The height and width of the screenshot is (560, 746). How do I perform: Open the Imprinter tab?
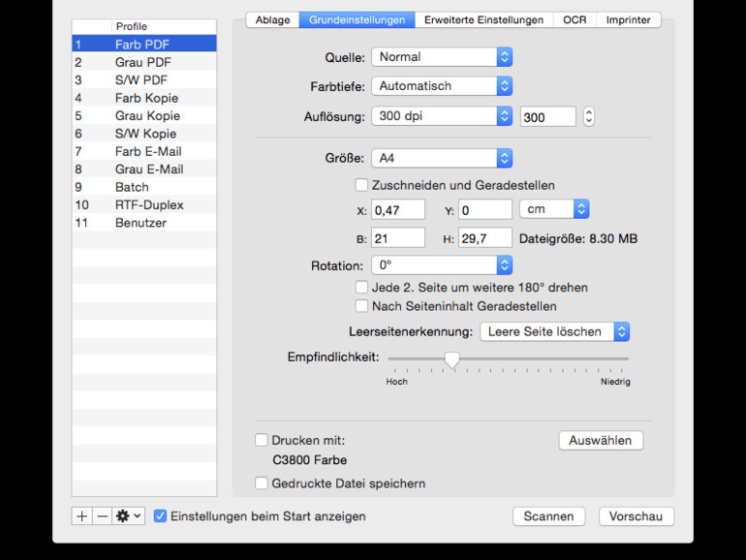[628, 20]
